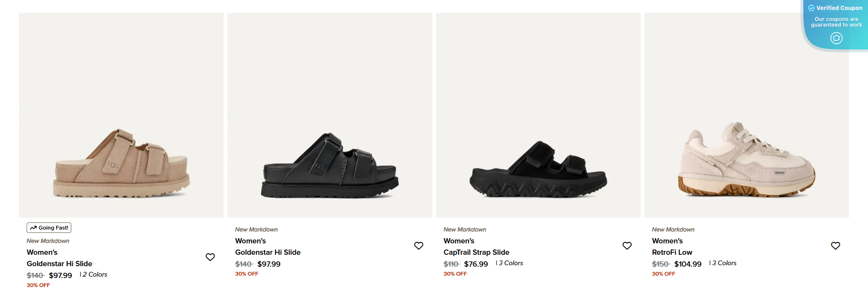This screenshot has height=298, width=868.
Task: Open the chat bubble on the Verified Coupon badge
Action: tap(836, 38)
